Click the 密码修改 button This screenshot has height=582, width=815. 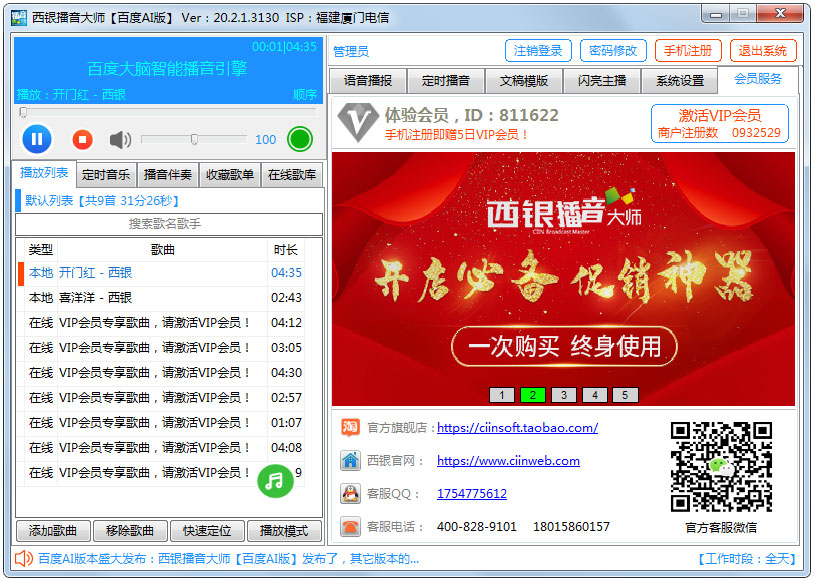point(613,51)
